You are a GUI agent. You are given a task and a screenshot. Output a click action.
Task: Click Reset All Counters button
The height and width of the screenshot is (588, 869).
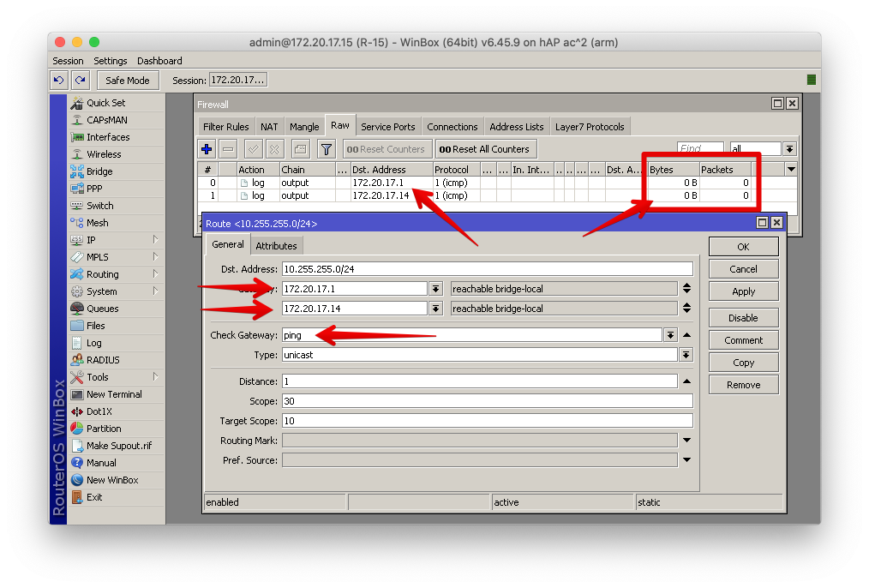tap(484, 149)
